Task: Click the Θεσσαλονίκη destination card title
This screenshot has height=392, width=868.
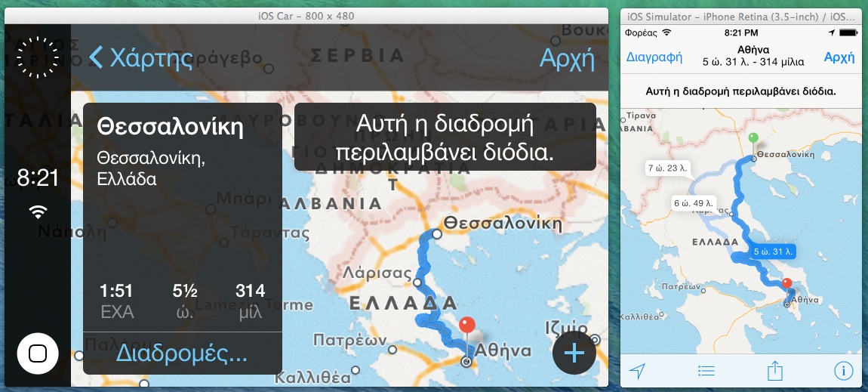Action: pyautogui.click(x=171, y=128)
